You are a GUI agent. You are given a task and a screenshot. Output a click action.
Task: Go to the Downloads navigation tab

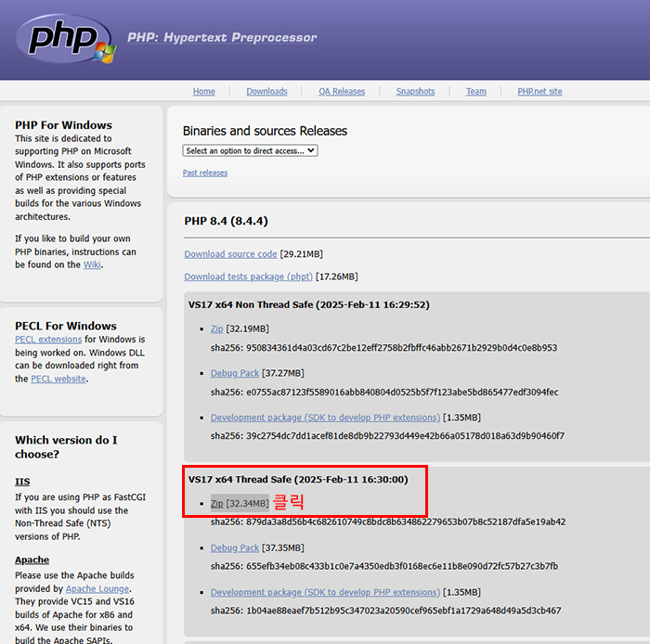coord(266,92)
